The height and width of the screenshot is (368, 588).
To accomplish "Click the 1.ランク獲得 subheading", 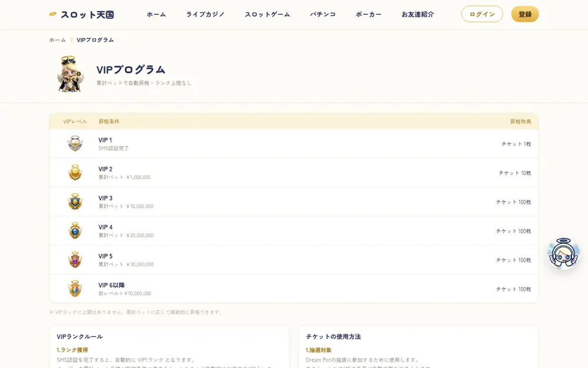I will point(72,350).
